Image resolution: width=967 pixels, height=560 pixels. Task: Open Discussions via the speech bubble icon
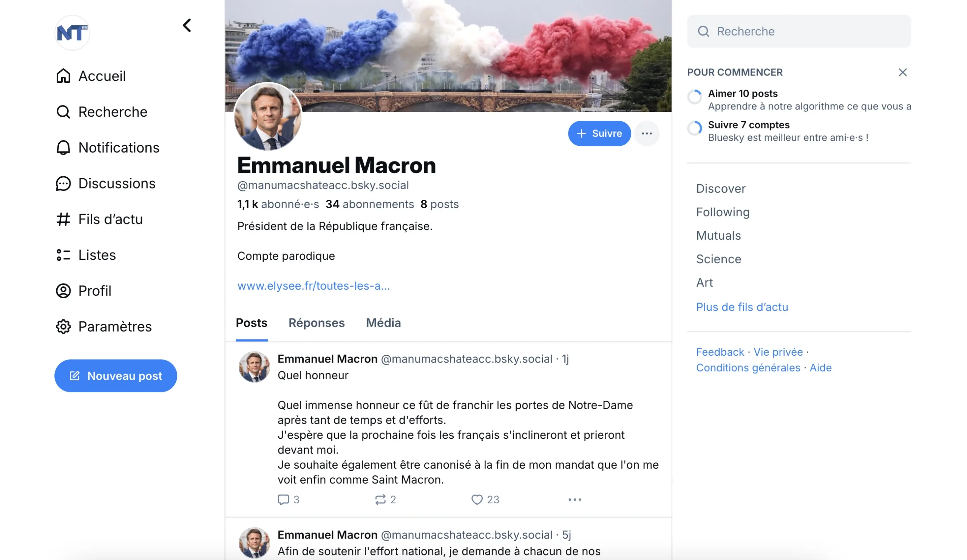[64, 184]
